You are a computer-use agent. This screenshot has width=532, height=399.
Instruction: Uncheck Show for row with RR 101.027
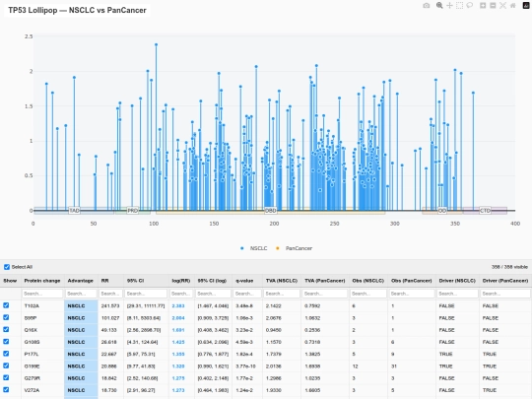(6, 317)
